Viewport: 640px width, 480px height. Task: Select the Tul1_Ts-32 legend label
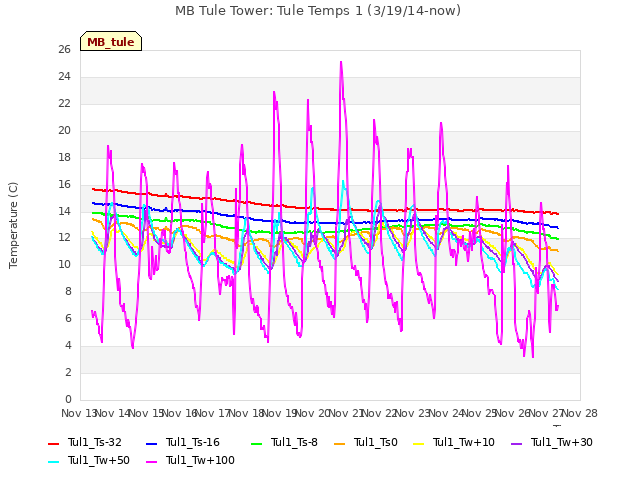click(95, 442)
